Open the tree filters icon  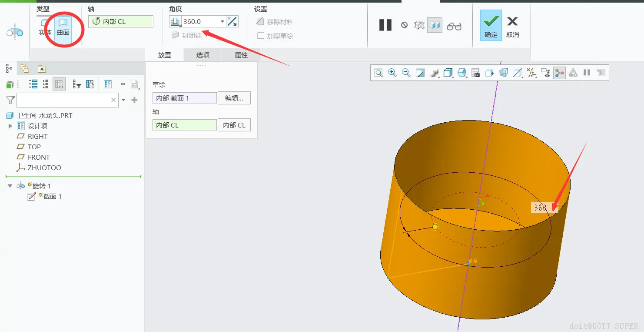(x=77, y=84)
